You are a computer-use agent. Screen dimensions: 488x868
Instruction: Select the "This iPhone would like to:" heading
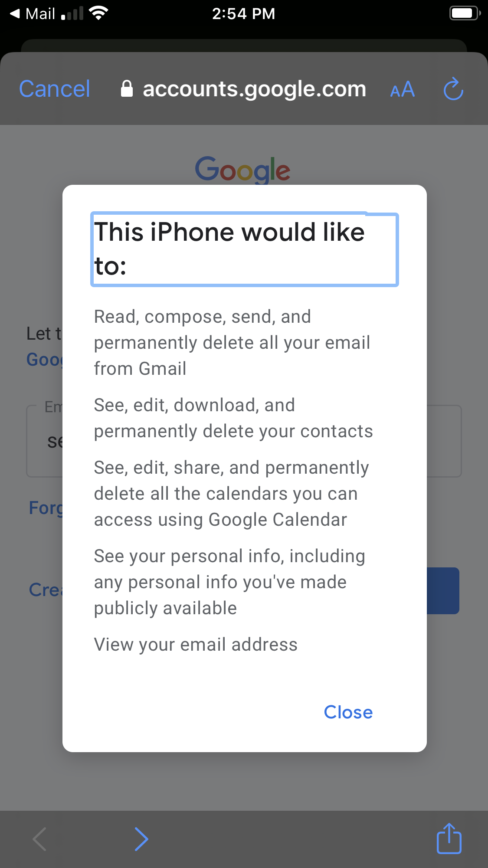tap(244, 249)
